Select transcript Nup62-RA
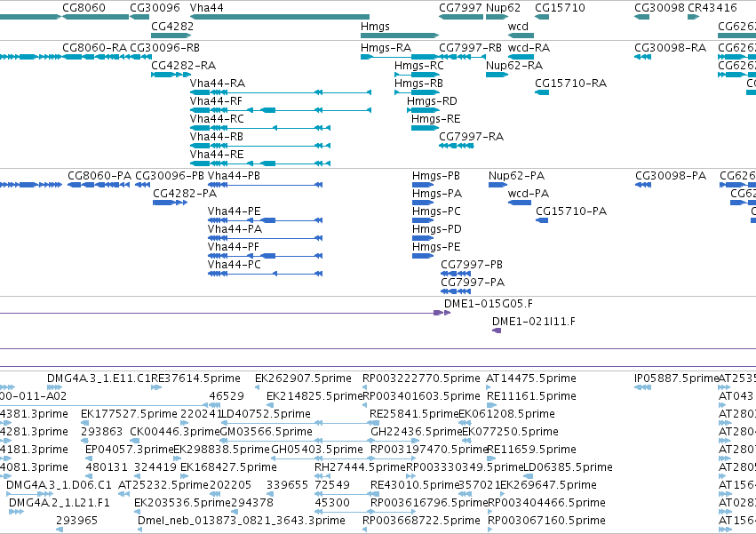The width and height of the screenshot is (756, 534). click(x=514, y=66)
